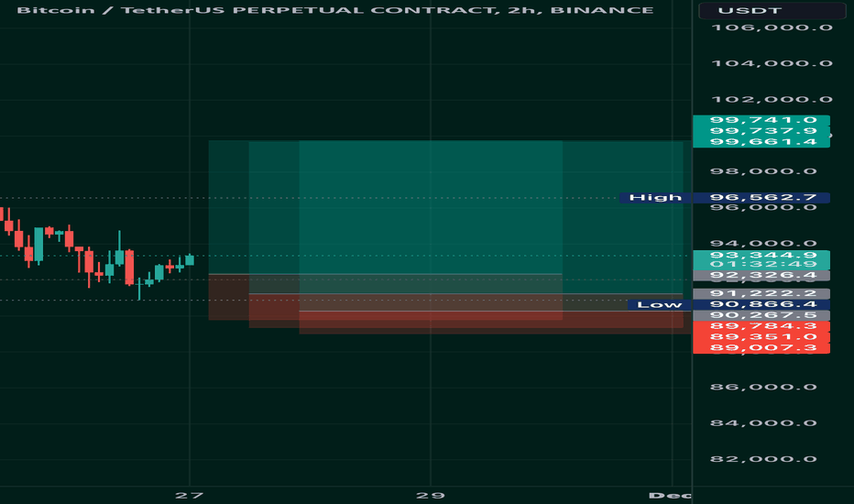Viewport: 854px width, 504px height.
Task: Click the 102,000.0 price axis label
Action: (772, 99)
